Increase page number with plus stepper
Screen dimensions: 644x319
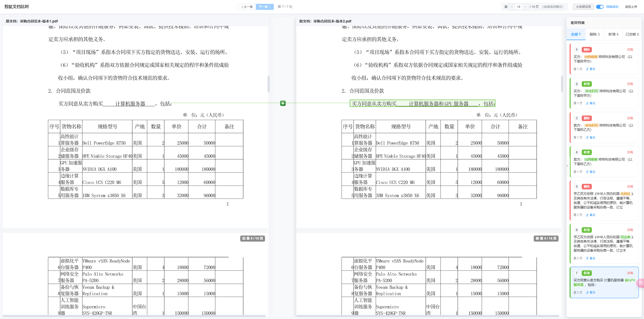pyautogui.click(x=525, y=7)
